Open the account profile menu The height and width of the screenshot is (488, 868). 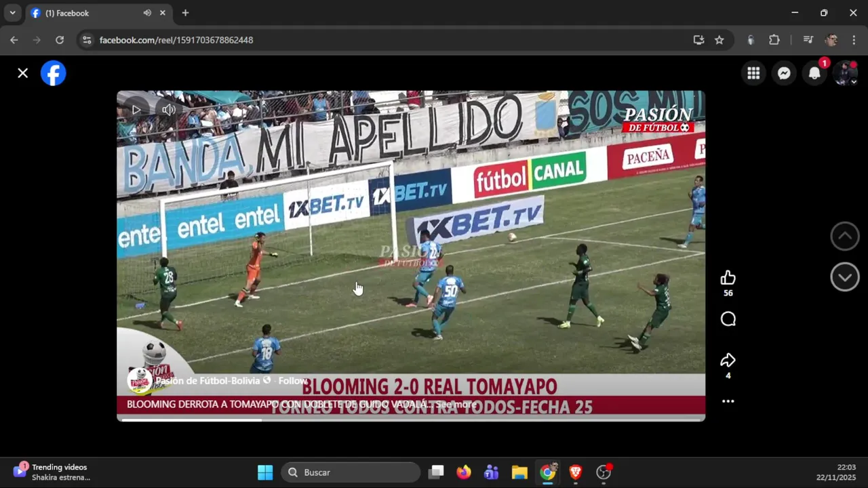845,73
